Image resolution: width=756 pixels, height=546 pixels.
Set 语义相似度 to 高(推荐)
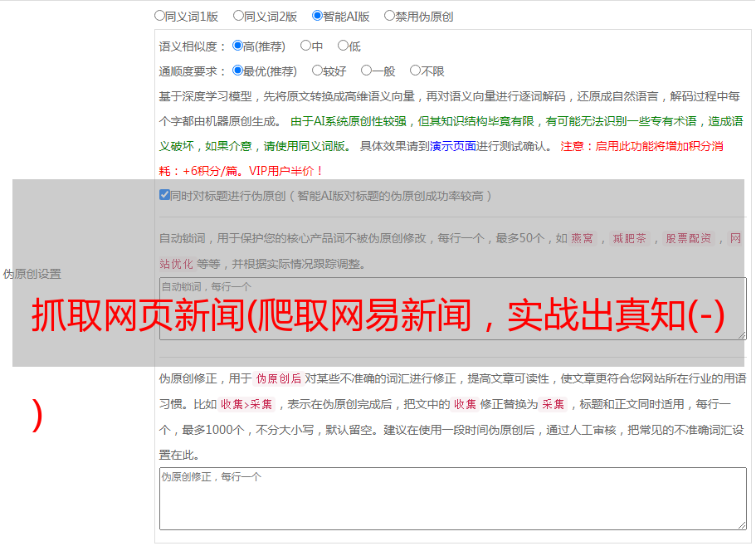click(237, 46)
